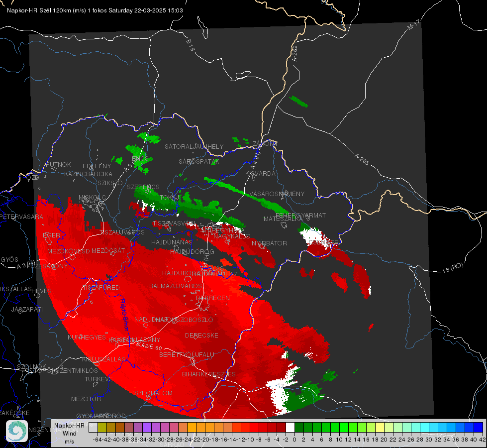
Task: Click the BERETTYOUJFALU label
Action: tap(187, 355)
